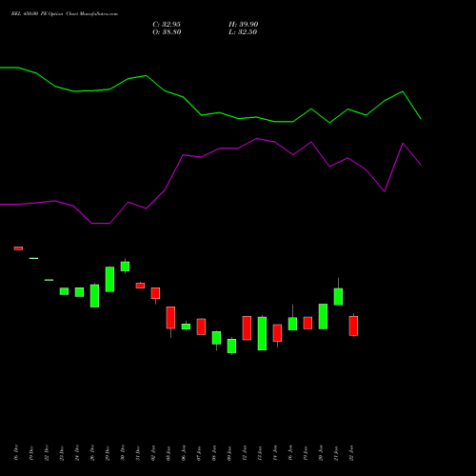Select the open value O: 38.80
The width and height of the screenshot is (476, 476).
coord(167,32)
